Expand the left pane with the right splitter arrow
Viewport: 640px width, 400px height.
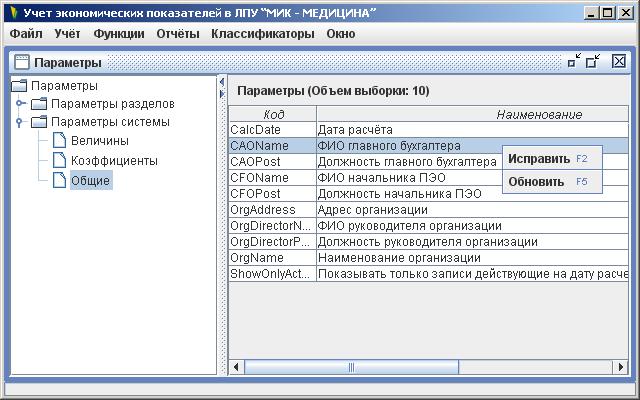[222, 94]
